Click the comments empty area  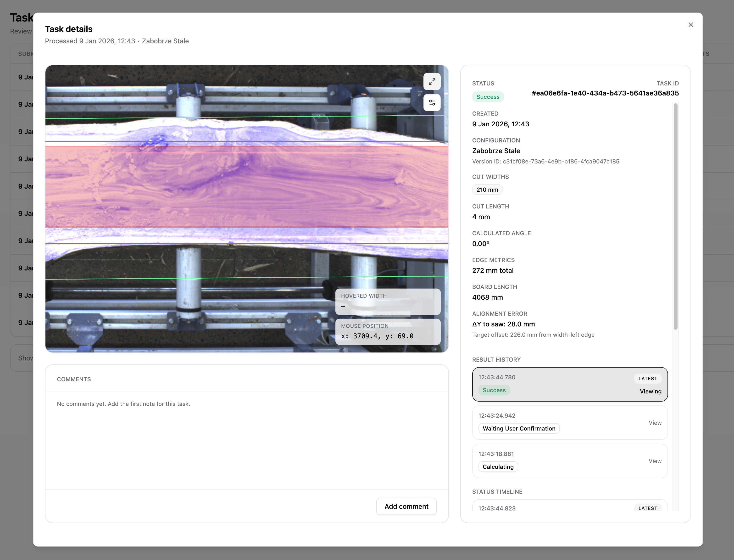(x=247, y=443)
